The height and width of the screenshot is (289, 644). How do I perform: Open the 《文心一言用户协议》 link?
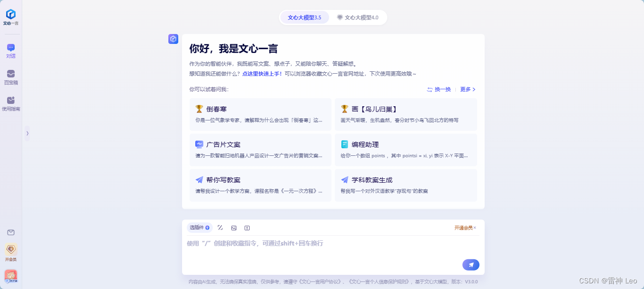click(320, 281)
